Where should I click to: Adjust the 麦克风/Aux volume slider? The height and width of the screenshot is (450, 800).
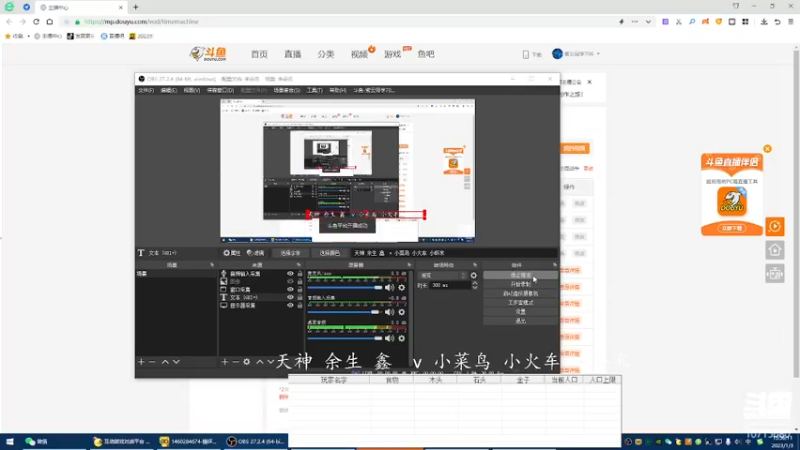pos(345,288)
